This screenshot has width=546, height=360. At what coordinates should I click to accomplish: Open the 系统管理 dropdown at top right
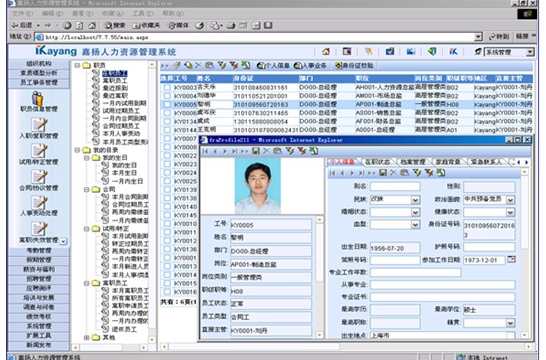click(x=530, y=52)
